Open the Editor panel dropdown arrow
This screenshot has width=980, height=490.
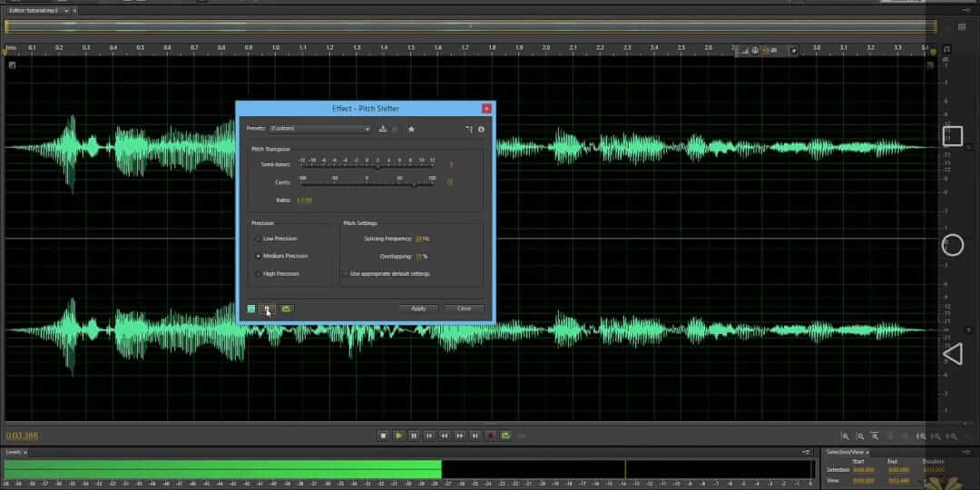[x=67, y=11]
